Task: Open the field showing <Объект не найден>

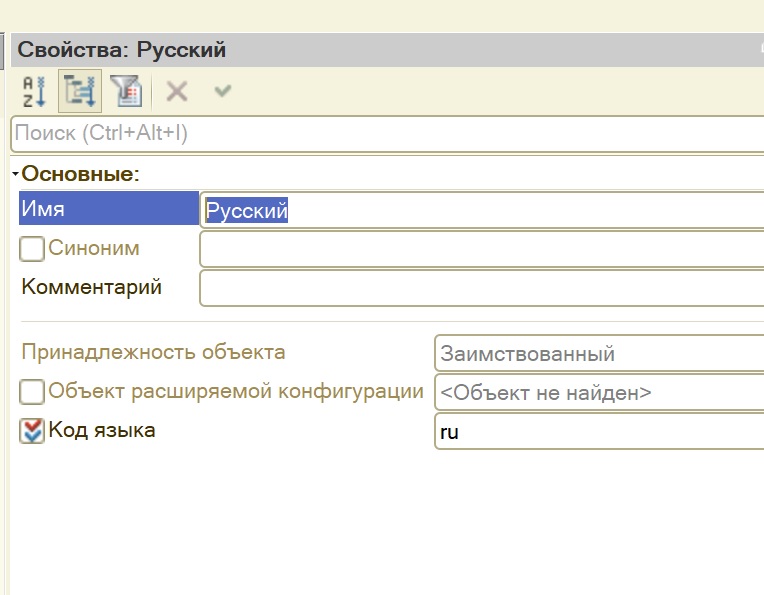Action: tap(599, 392)
